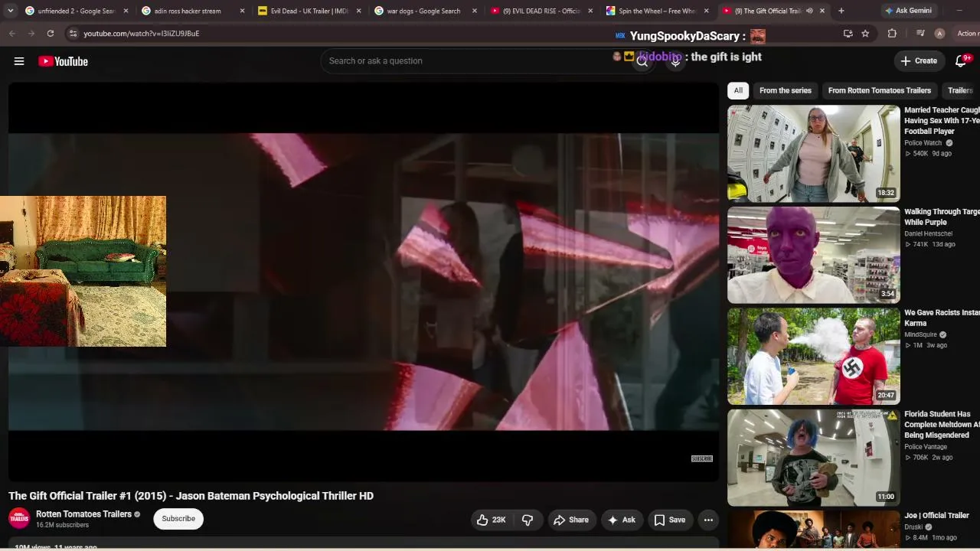Select the 'From the series' filter chip
The width and height of the screenshot is (980, 551).
click(x=786, y=90)
